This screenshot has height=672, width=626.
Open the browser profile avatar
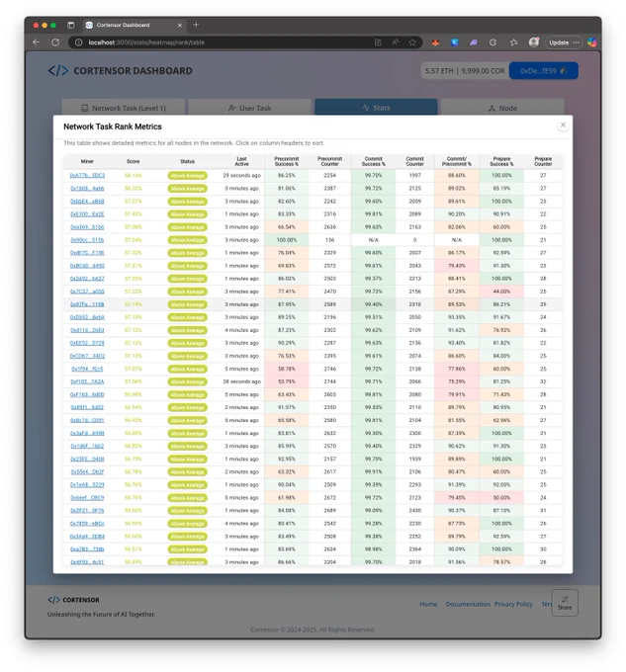(534, 42)
